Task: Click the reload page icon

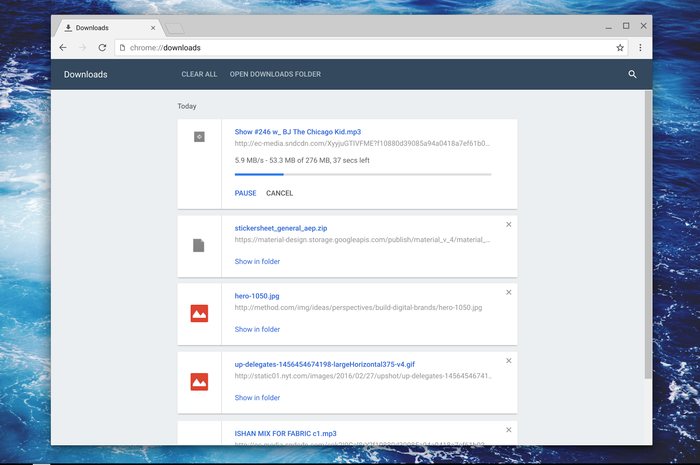Action: (x=102, y=47)
